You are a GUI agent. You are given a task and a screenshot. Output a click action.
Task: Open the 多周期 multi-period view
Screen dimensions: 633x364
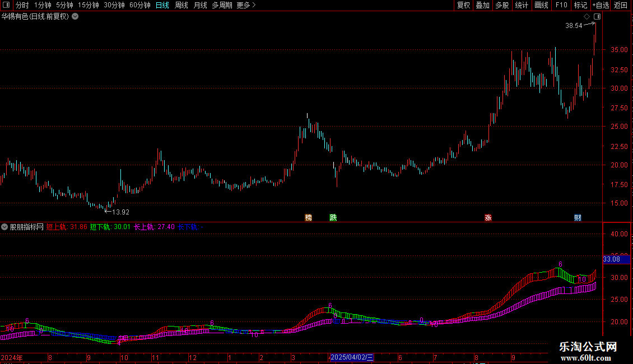[x=222, y=5]
